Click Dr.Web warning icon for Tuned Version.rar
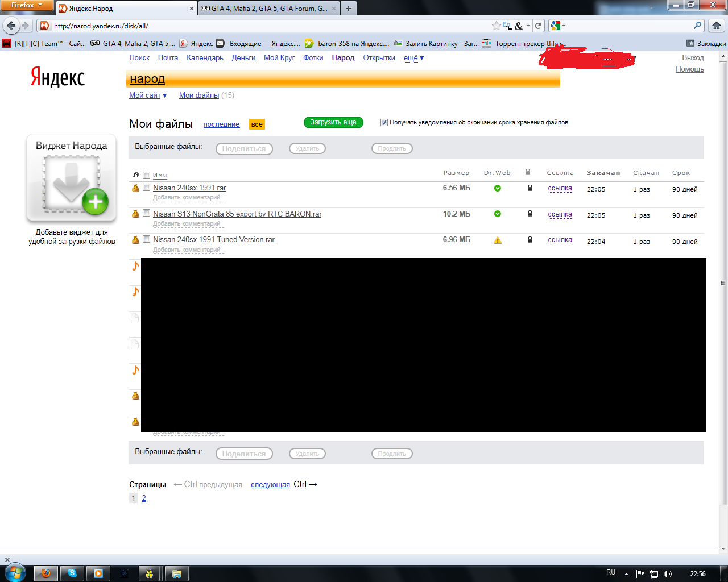This screenshot has width=728, height=582. point(498,240)
